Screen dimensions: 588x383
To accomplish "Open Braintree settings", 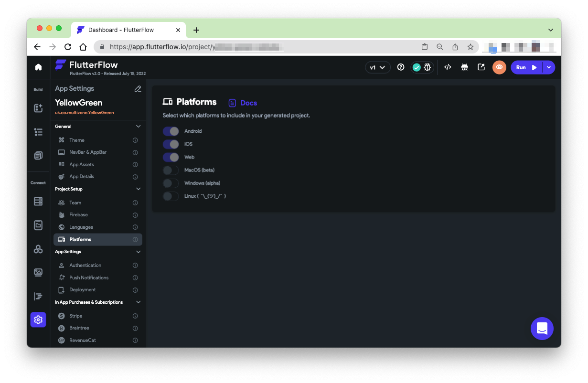I will click(x=98, y=328).
